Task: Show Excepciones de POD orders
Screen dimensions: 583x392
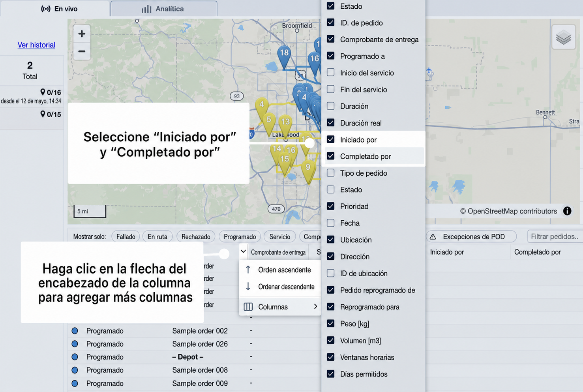Action: (472, 236)
